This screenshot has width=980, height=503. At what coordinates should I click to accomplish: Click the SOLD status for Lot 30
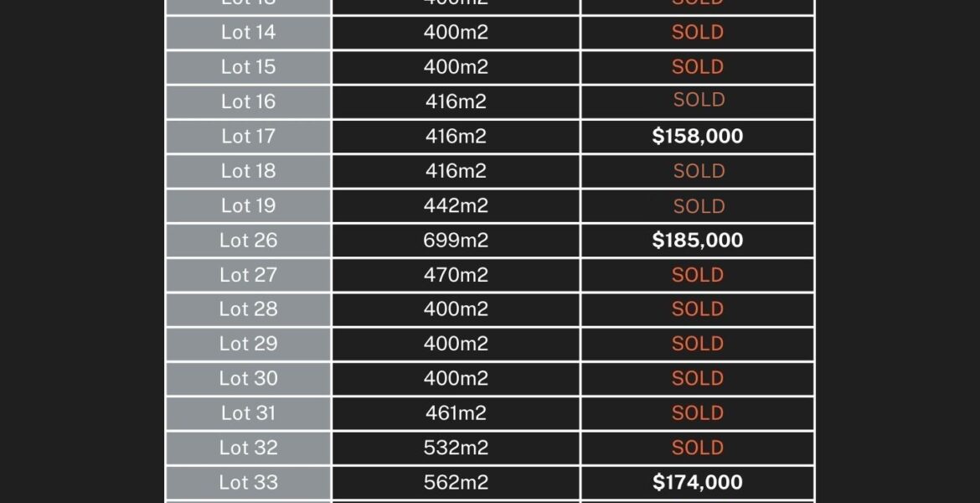(x=697, y=378)
